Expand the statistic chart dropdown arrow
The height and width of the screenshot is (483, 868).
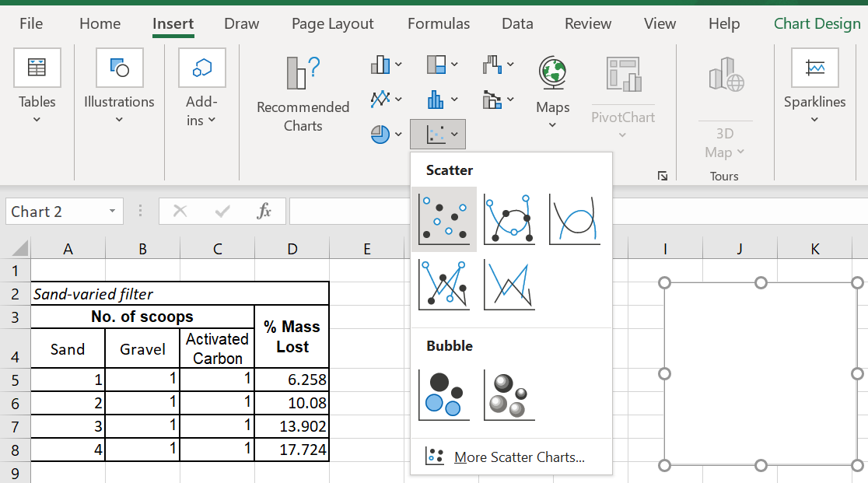pyautogui.click(x=454, y=100)
